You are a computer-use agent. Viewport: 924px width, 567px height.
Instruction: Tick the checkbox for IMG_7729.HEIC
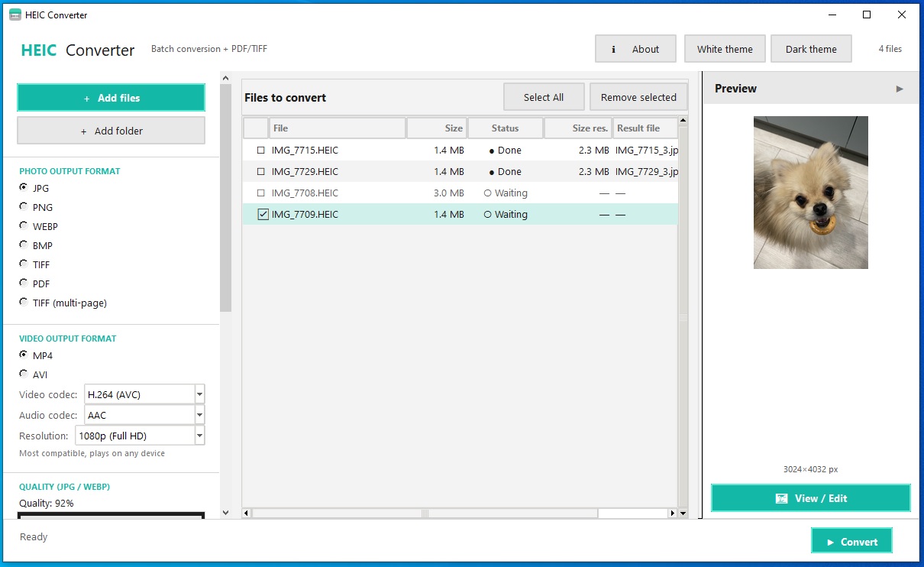click(x=261, y=172)
